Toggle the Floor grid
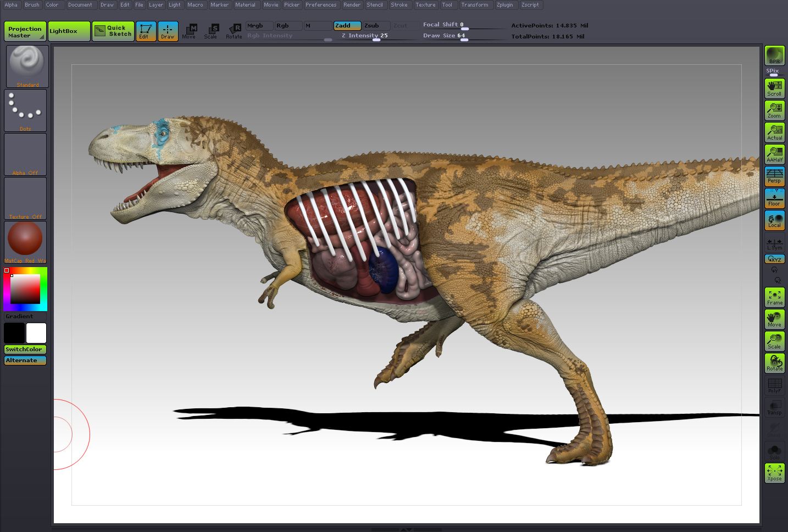Viewport: 788px width, 532px height. [774, 198]
